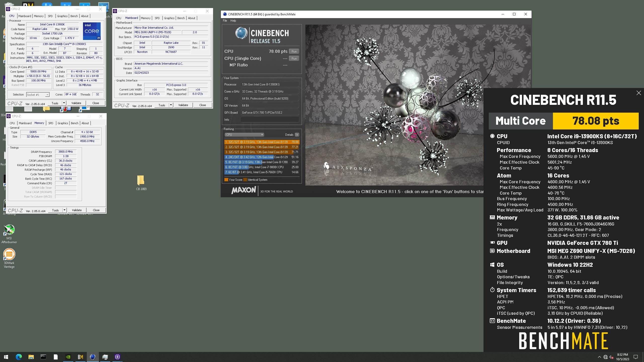This screenshot has width=644, height=362.
Task: Close the BenchMate result overlay panel
Action: [639, 93]
